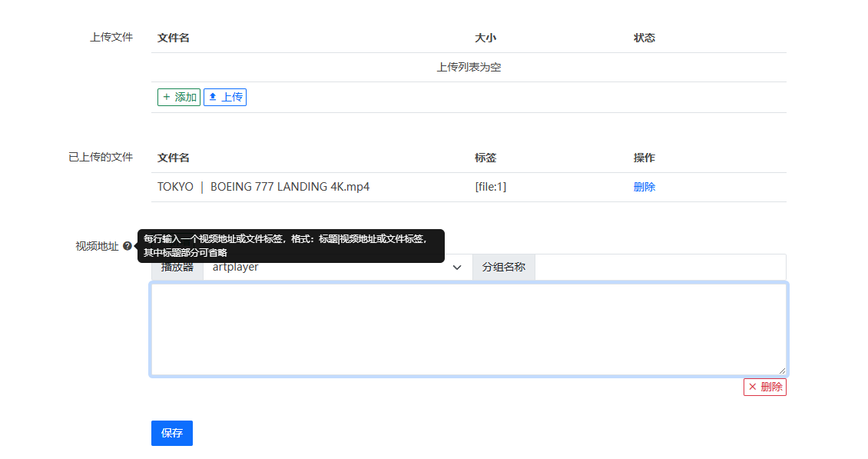
Task: Click the plus icon on the 添加 button
Action: click(167, 97)
